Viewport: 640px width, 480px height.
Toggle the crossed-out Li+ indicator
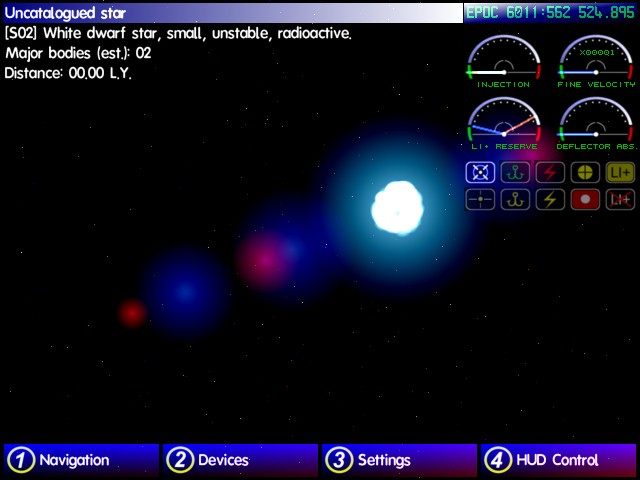[620, 199]
